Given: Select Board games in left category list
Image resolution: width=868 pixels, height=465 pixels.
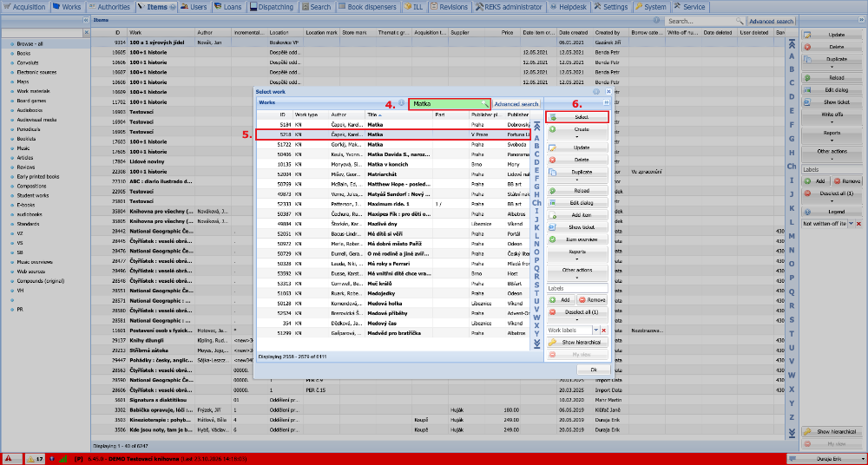Looking at the screenshot, I should coord(30,101).
